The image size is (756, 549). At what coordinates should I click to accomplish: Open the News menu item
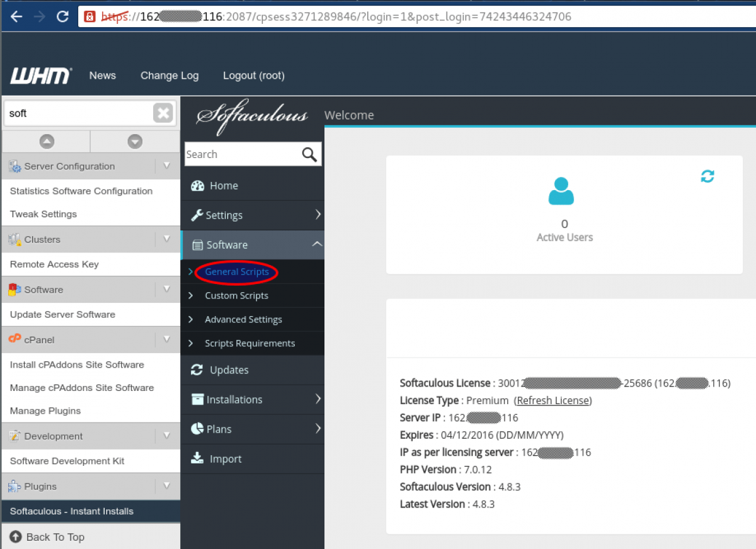102,75
